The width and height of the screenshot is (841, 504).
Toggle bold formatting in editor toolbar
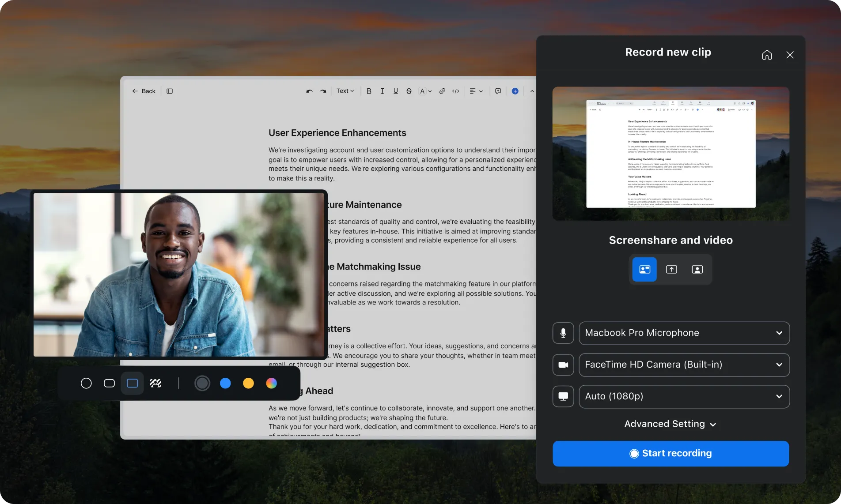pyautogui.click(x=369, y=91)
